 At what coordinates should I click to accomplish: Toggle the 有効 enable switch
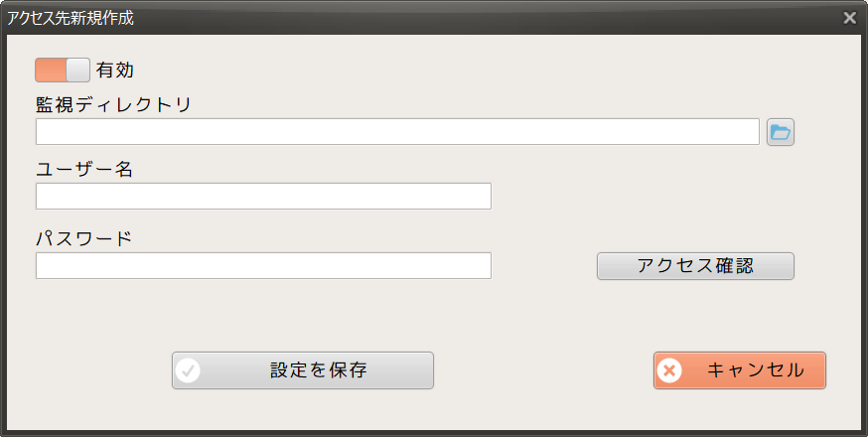click(x=63, y=70)
